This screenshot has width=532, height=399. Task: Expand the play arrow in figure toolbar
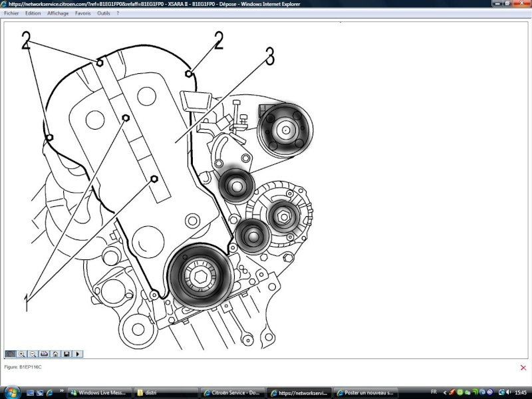[x=78, y=354]
